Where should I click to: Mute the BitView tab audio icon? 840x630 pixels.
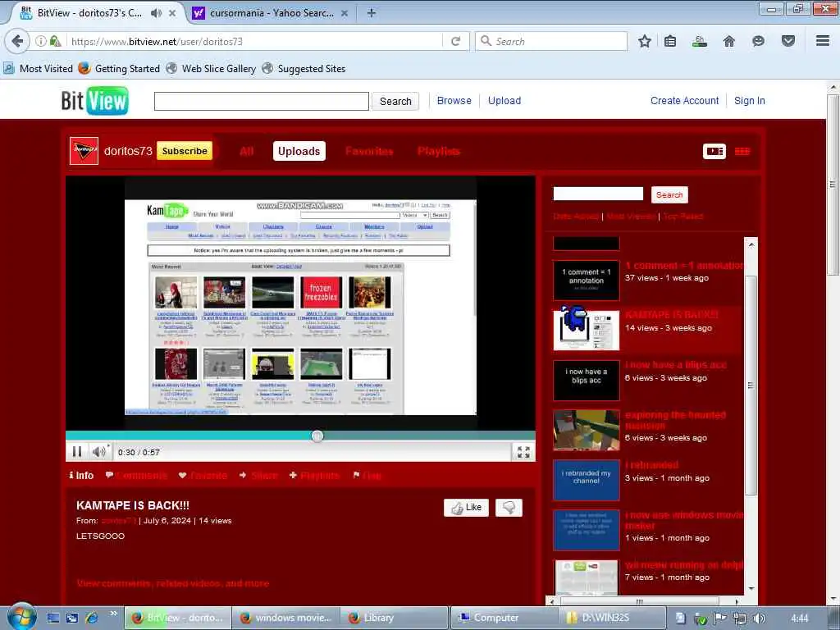[x=156, y=13]
